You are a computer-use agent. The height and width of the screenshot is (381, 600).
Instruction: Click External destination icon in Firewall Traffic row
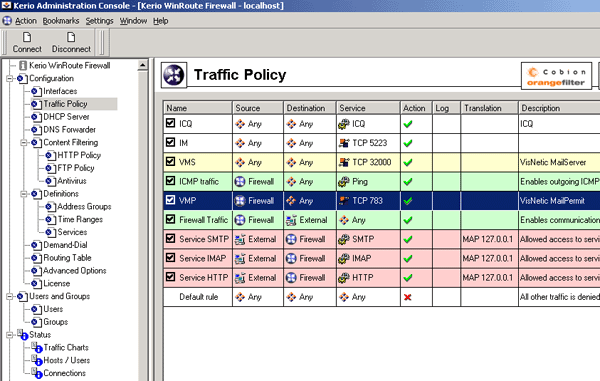coord(291,220)
